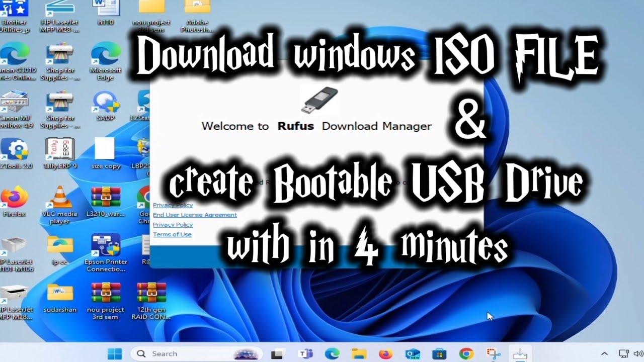Screen dimensions: 644x362
Task: Open Task View from the taskbar
Action: pyautogui.click(x=276, y=354)
